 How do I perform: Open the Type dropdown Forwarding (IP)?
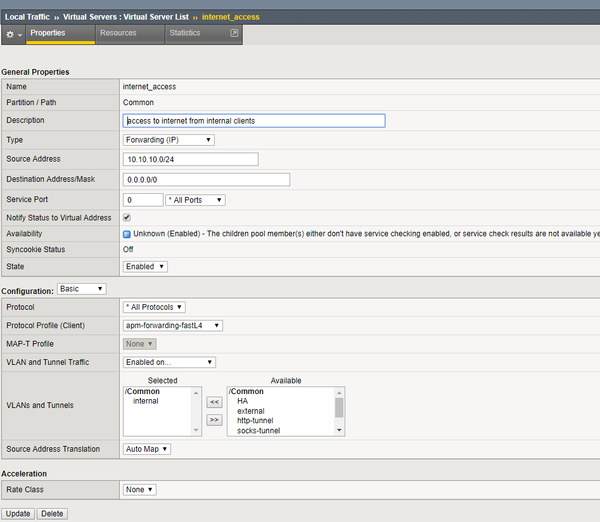pos(168,140)
